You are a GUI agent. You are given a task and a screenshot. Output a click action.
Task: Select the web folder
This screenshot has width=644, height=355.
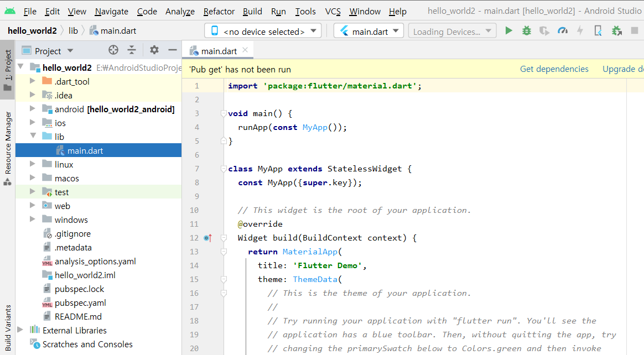(62, 206)
